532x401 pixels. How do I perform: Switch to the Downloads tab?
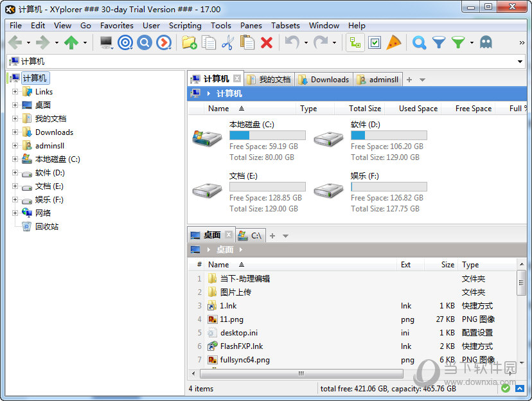(x=324, y=80)
